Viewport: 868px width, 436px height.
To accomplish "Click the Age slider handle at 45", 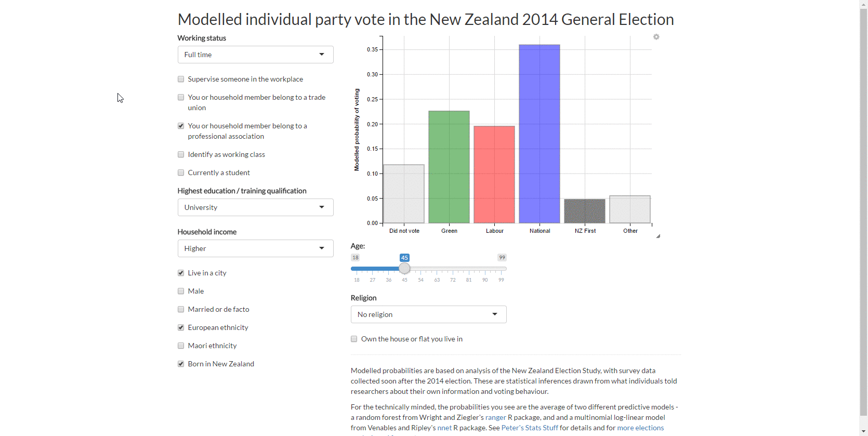I will [x=404, y=269].
